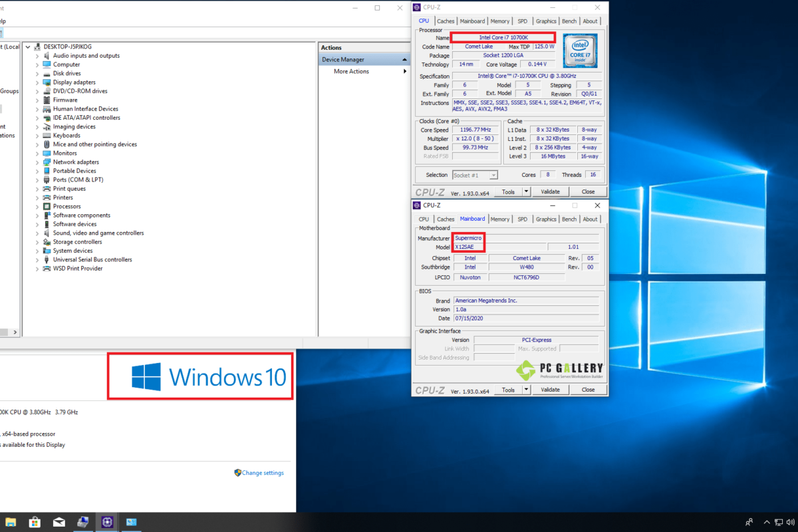Click the Keyboards icon
The height and width of the screenshot is (532, 798).
[x=47, y=136]
